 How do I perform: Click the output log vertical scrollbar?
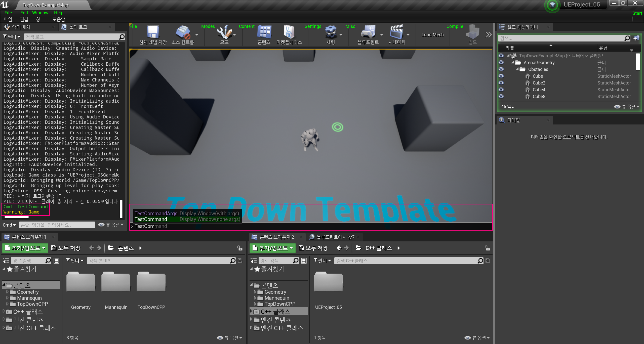[121, 209]
